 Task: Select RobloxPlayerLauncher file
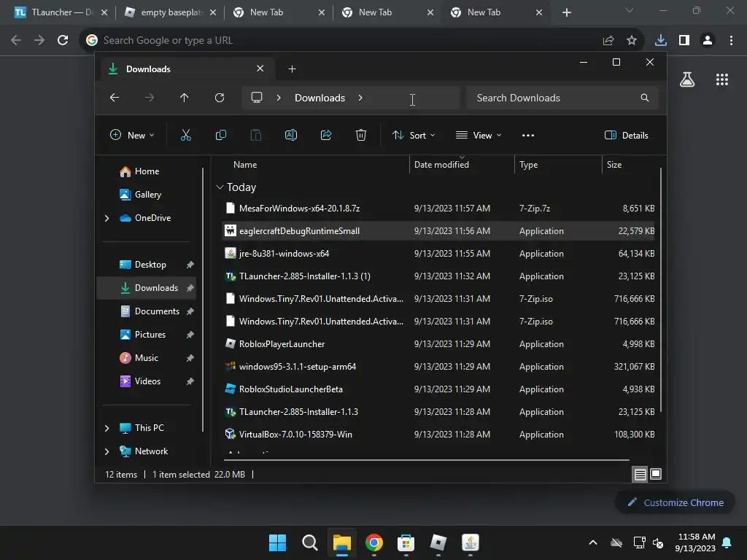(438, 344)
